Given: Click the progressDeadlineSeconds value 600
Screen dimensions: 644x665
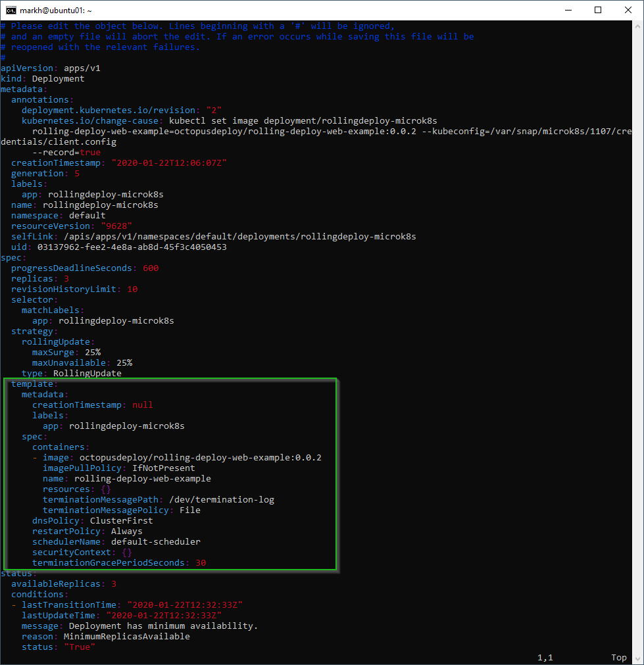Looking at the screenshot, I should (x=151, y=268).
